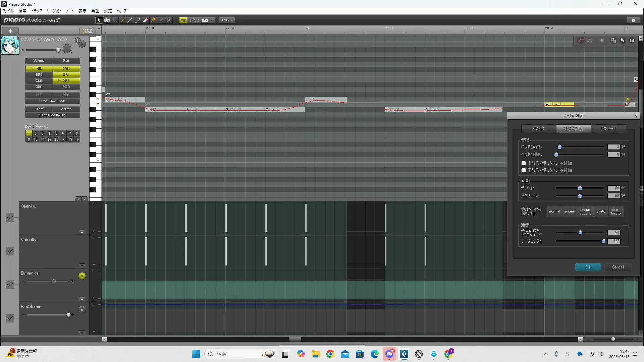Open the 1/32 quantize dropdown
644x362 pixels.
point(211,20)
